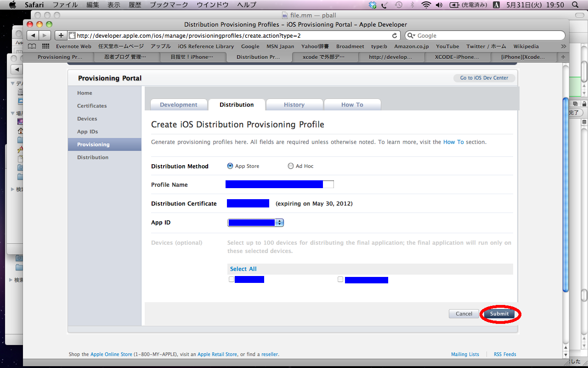Open the 編集 menu
The width and height of the screenshot is (588, 368).
click(x=93, y=5)
